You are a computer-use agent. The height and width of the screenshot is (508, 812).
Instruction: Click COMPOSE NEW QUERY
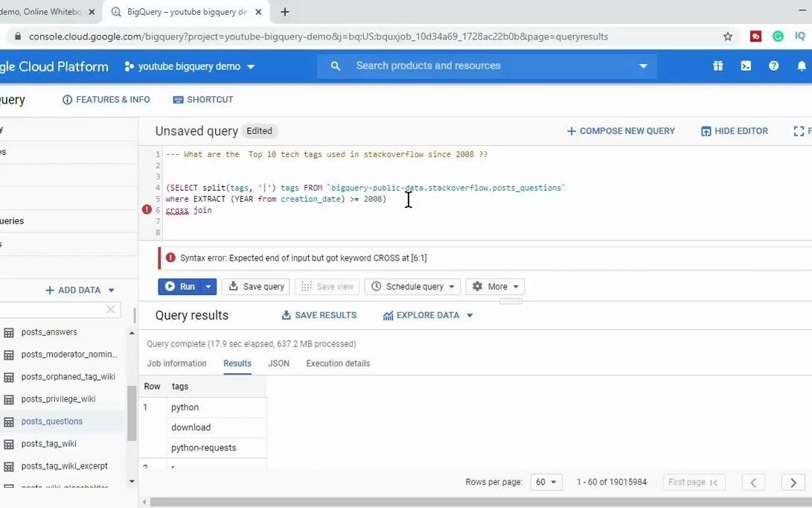pos(621,131)
